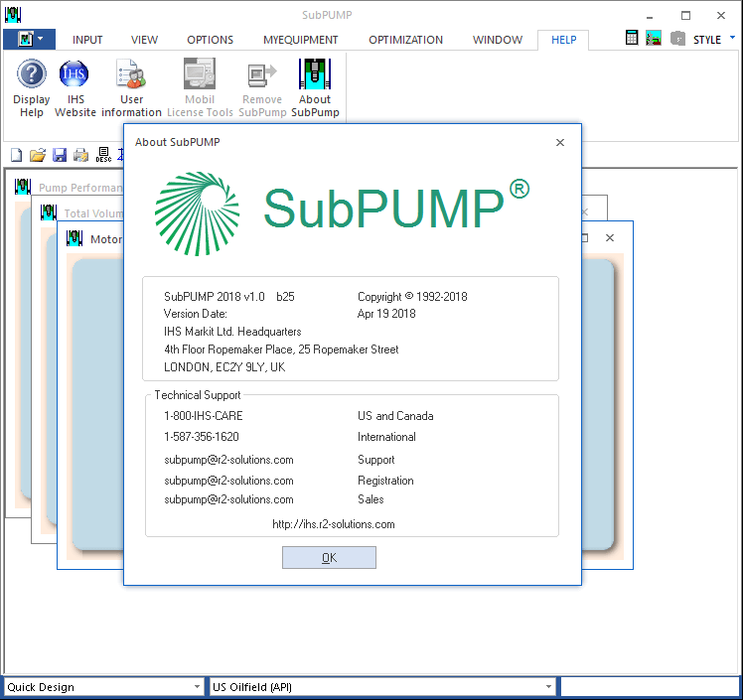Click the Pump Performance window title
Image resolution: width=743 pixels, height=700 pixels.
pyautogui.click(x=80, y=188)
